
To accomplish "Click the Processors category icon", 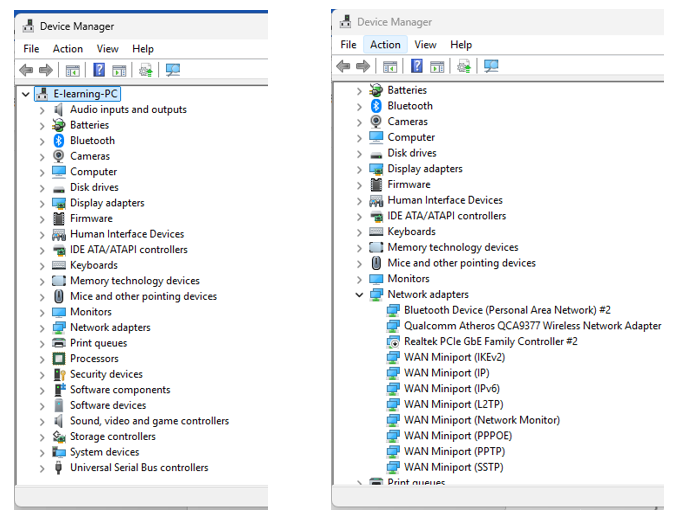I will coord(59,358).
